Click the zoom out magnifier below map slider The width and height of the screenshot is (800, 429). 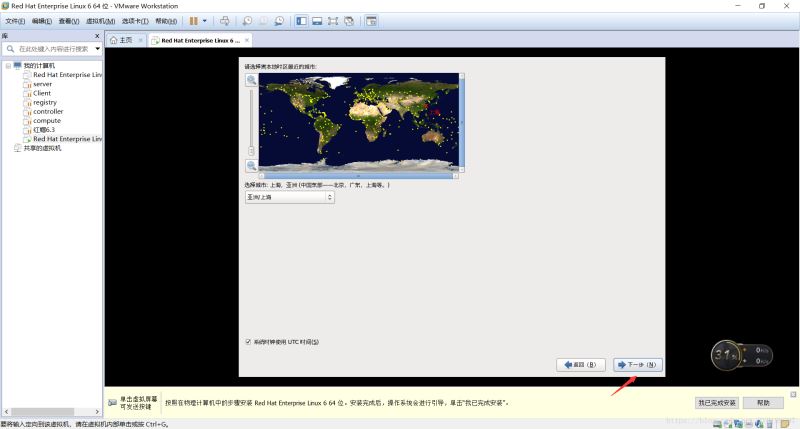tap(251, 165)
